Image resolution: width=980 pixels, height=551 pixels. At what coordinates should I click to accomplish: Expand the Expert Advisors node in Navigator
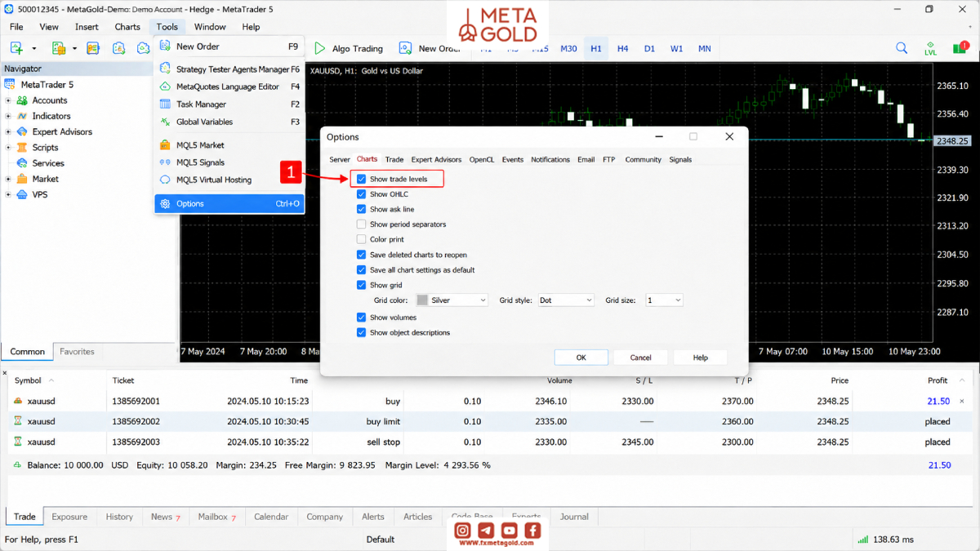pyautogui.click(x=8, y=131)
